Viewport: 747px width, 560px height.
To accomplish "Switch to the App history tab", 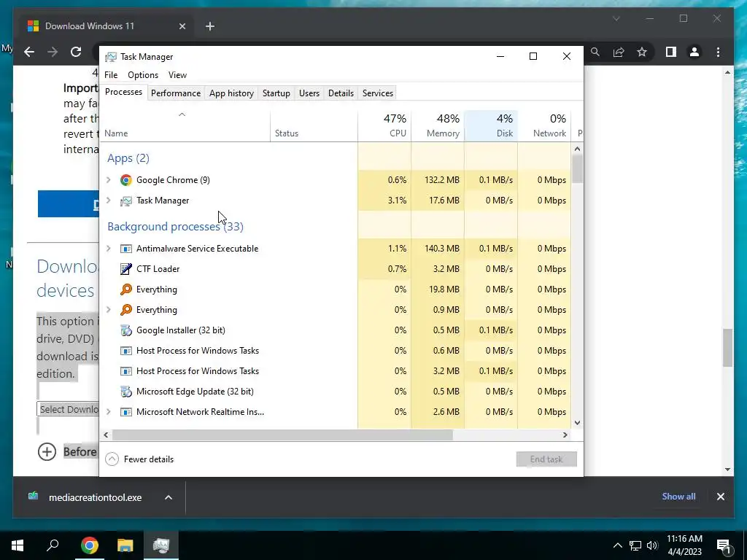I will (231, 93).
